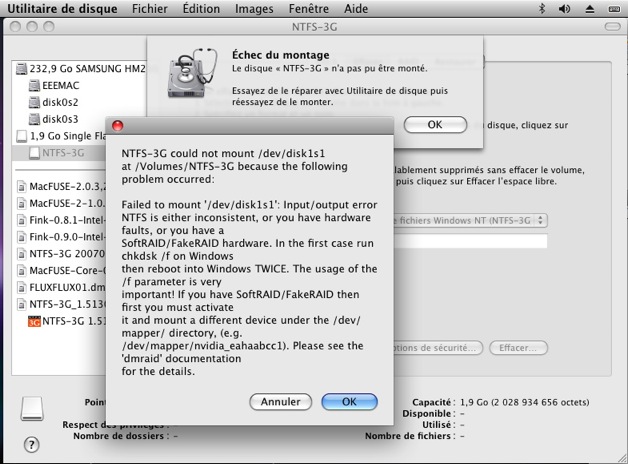628x464 pixels.
Task: Select the 232,9 Go SAMSUNG disk
Action: pyautogui.click(x=80, y=69)
